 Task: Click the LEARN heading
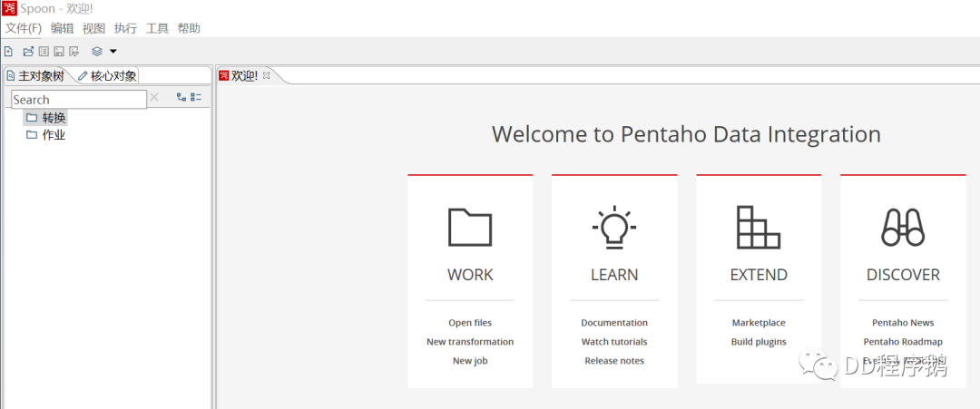pos(614,275)
